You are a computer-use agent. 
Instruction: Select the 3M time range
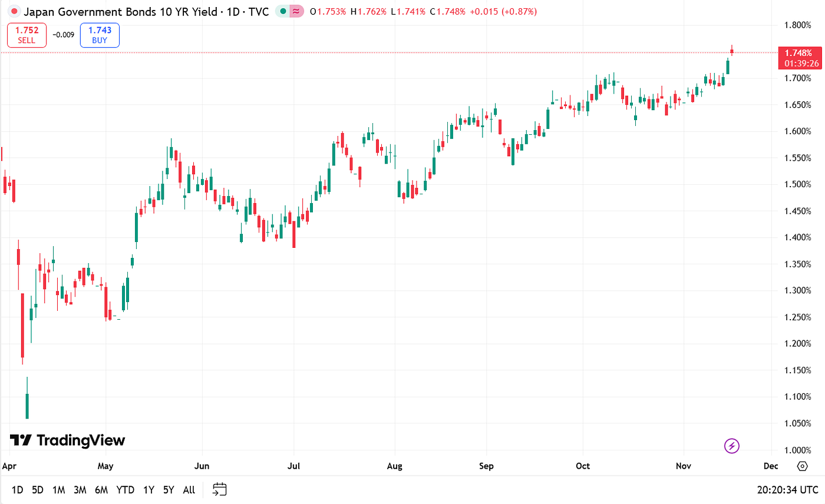pos(80,490)
